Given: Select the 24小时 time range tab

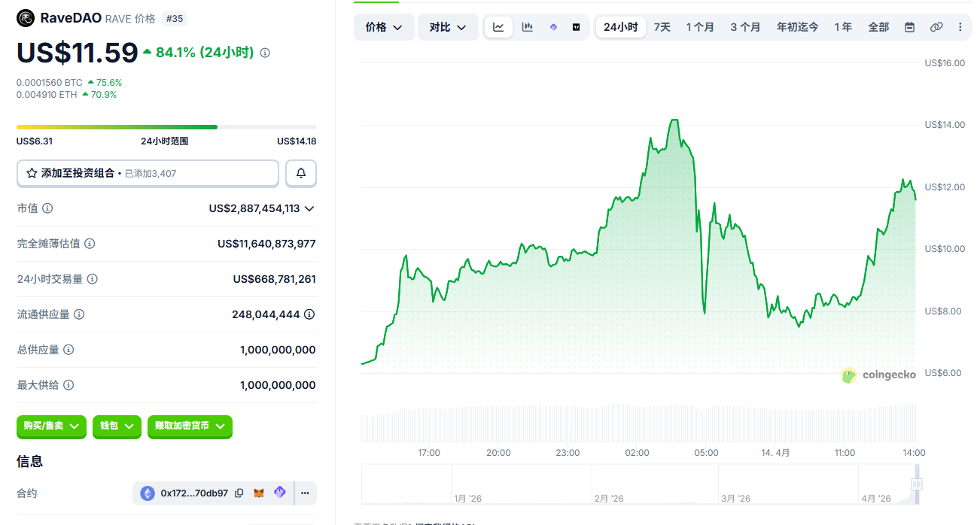Looking at the screenshot, I should [x=621, y=27].
